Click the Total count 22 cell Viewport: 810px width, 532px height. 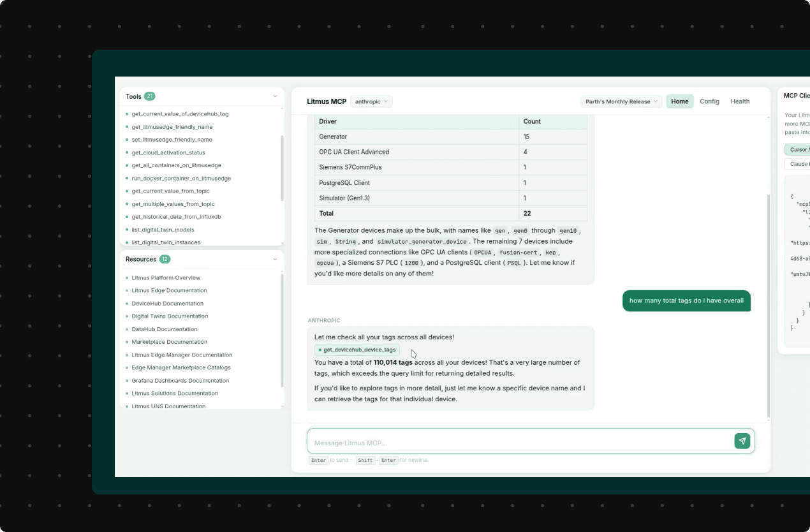[553, 213]
